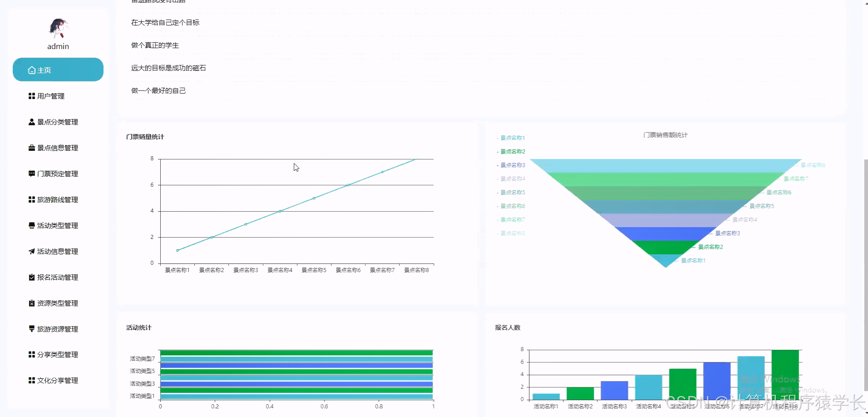Click the text line 做一个最好的自己

(158, 90)
